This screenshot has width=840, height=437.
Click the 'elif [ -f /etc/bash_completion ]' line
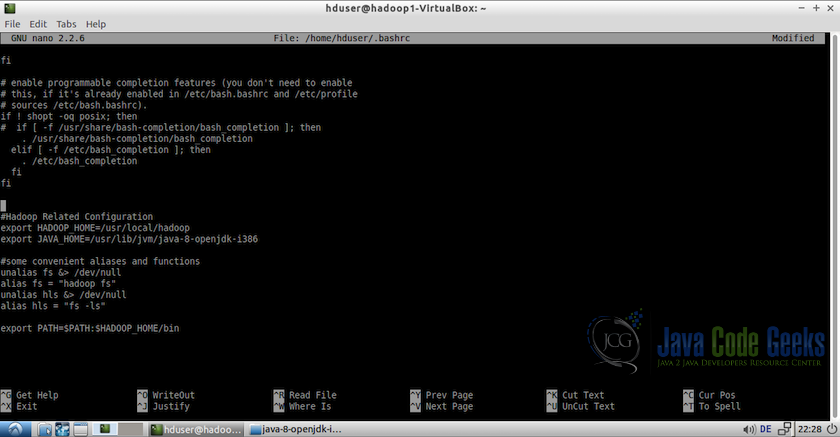(110, 150)
